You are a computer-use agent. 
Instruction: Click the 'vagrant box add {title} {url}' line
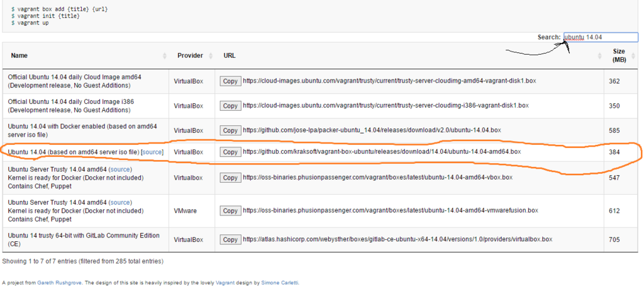[x=60, y=9]
